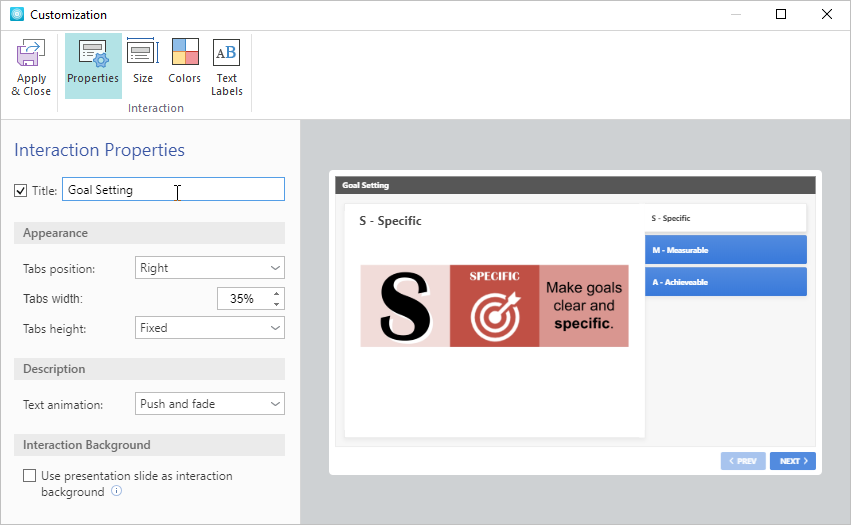851x525 pixels.
Task: Maximize the Customization window
Action: [781, 15]
